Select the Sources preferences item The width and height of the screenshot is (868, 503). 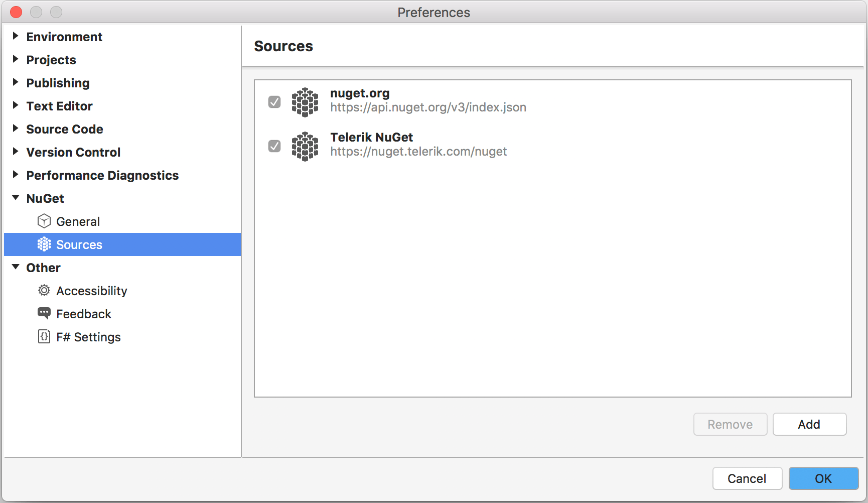122,244
